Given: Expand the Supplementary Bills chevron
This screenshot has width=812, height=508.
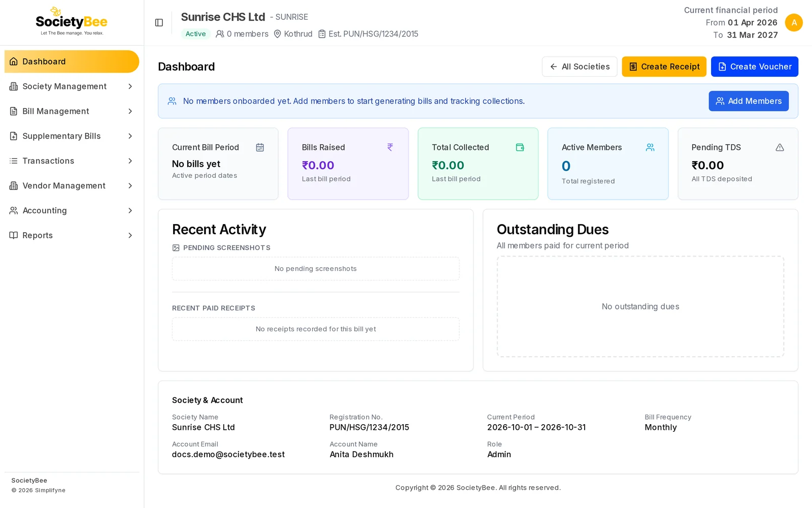Looking at the screenshot, I should coord(130,136).
